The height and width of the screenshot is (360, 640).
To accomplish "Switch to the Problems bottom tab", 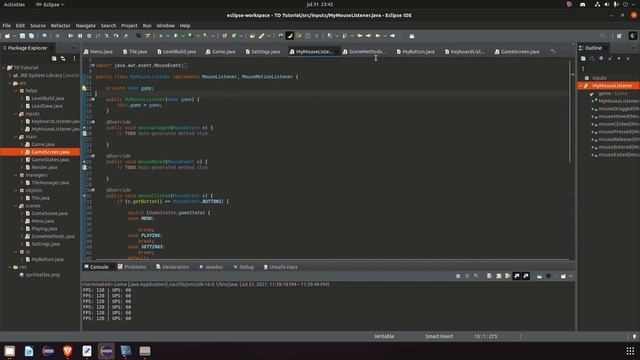I will (132, 267).
